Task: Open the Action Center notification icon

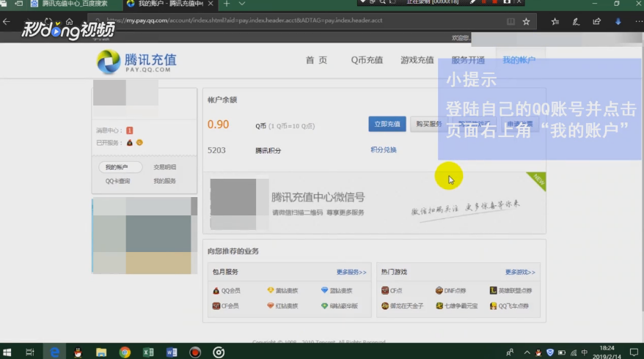Action: [x=634, y=352]
